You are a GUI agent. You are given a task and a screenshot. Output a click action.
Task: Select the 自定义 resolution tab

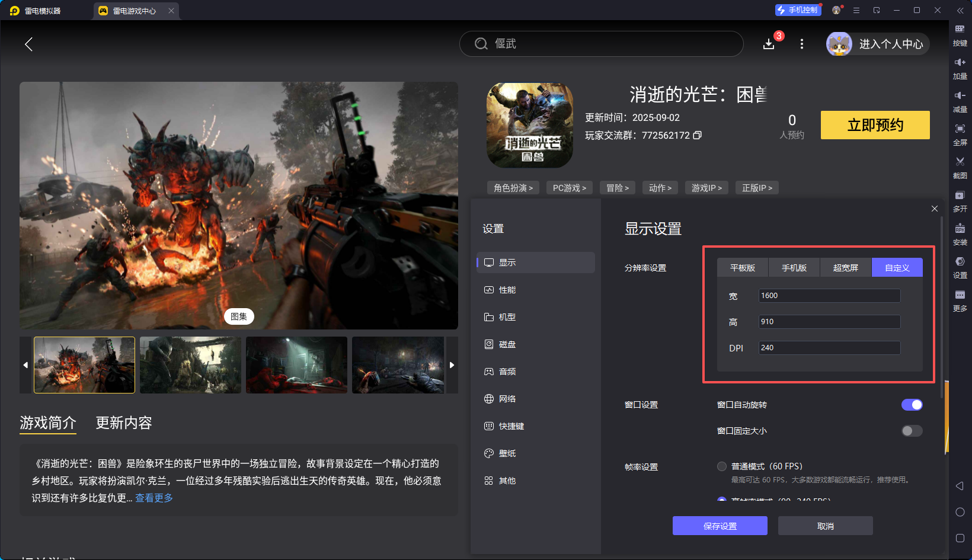point(897,268)
